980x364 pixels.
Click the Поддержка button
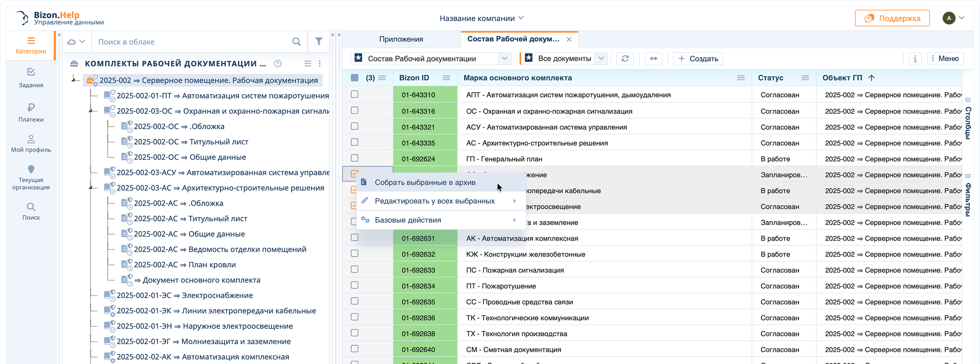coord(892,18)
